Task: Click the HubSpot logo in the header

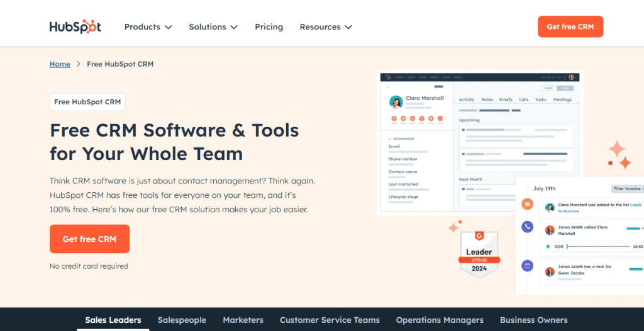Action: pos(75,26)
